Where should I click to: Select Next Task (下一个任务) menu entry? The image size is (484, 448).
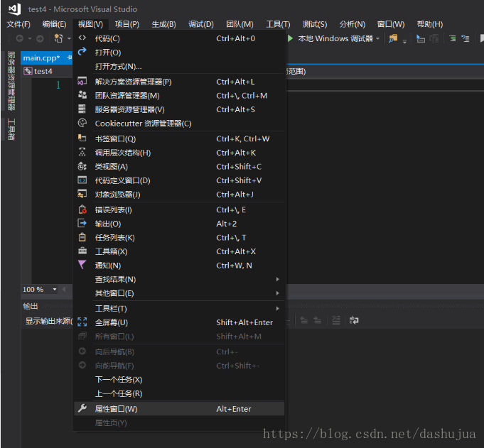pos(179,380)
